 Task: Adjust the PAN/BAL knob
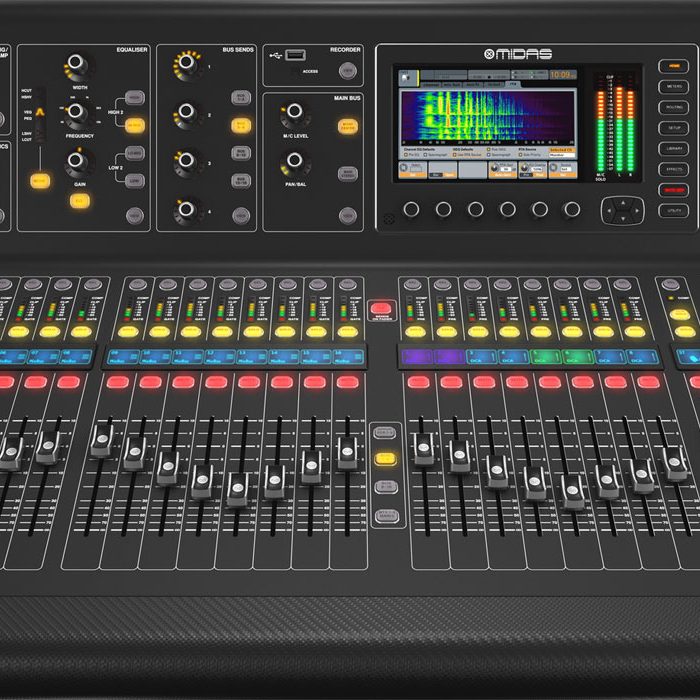(295, 160)
